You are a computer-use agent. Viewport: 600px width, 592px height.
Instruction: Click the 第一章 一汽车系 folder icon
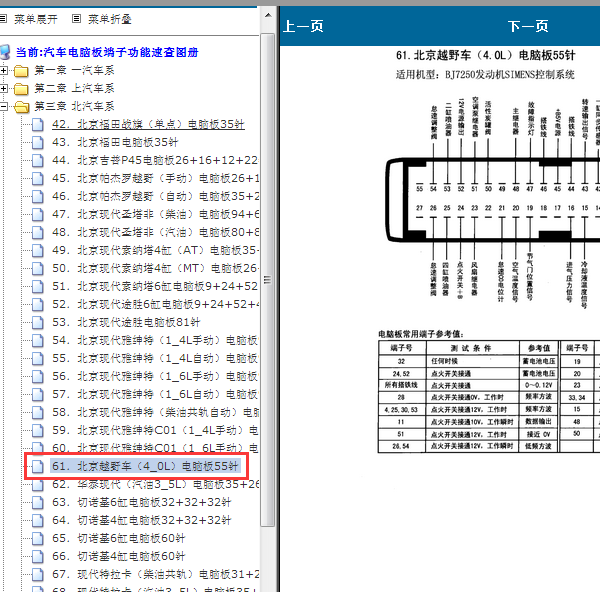point(21,71)
